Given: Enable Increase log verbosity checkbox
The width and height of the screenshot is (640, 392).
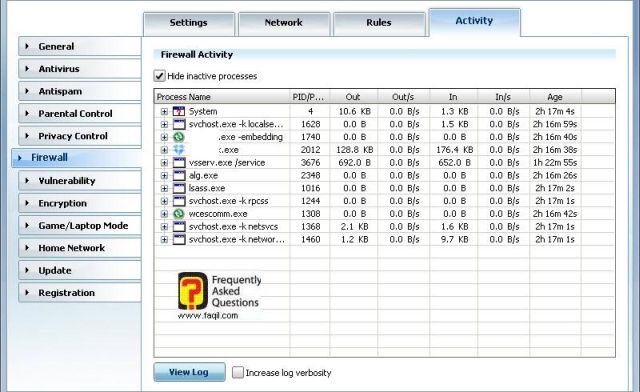Looking at the screenshot, I should click(x=238, y=372).
